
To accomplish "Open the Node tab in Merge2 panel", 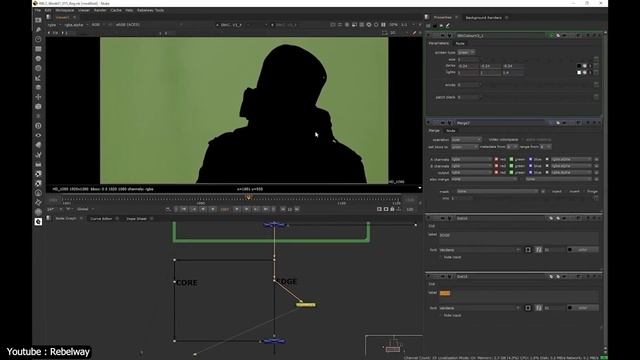I will click(451, 131).
